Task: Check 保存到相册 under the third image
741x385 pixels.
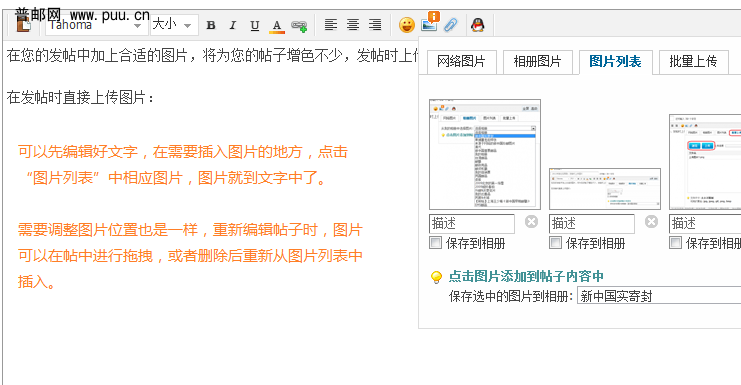Action: pos(675,243)
